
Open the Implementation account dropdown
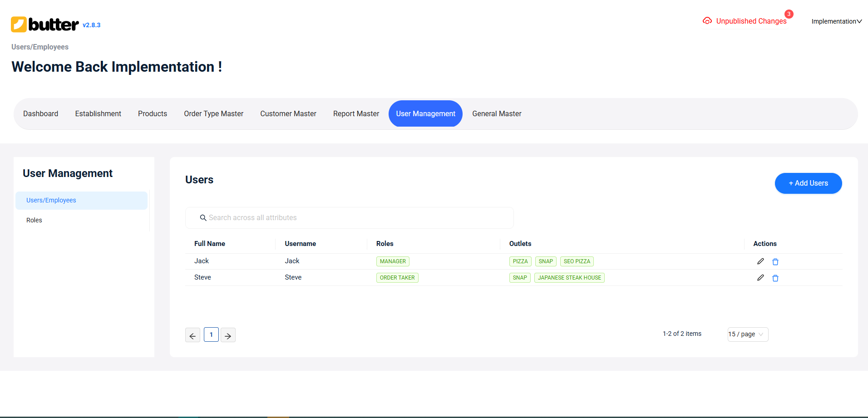pyautogui.click(x=836, y=21)
